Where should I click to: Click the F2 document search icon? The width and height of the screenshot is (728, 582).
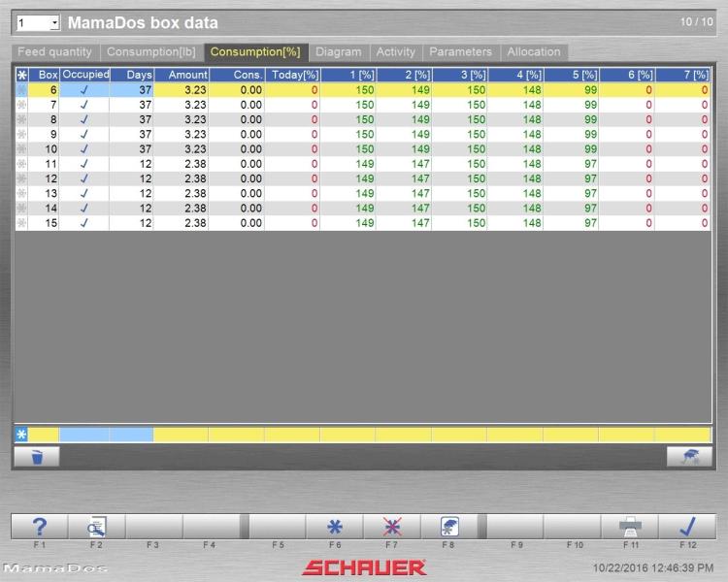(96, 527)
